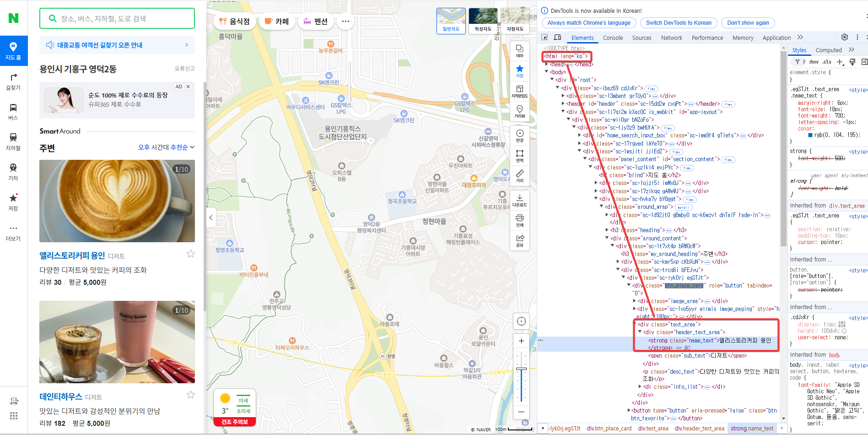
Task: Focus the 장소, 버스, 지하철 search box
Action: tap(117, 18)
